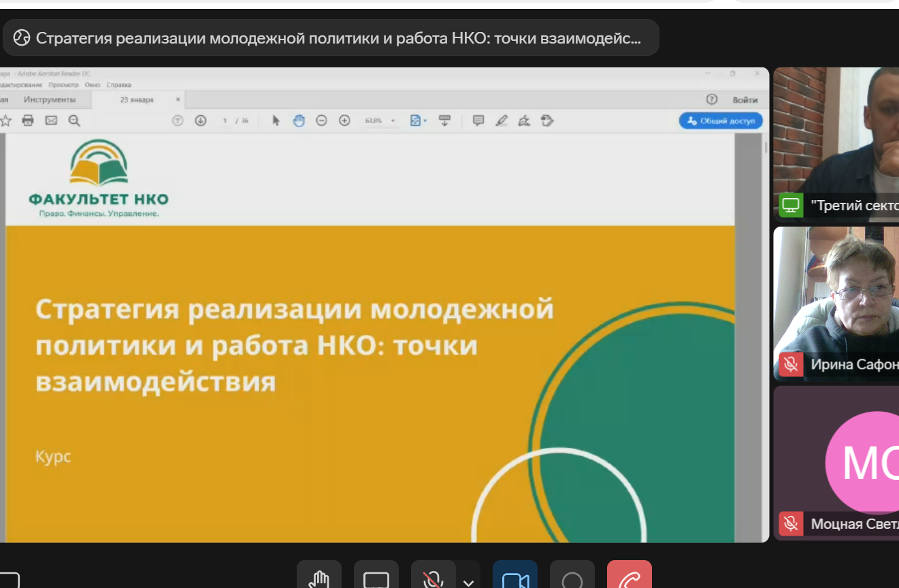Expand microphone options arrow
Screen dimensions: 899x588
(x=468, y=583)
